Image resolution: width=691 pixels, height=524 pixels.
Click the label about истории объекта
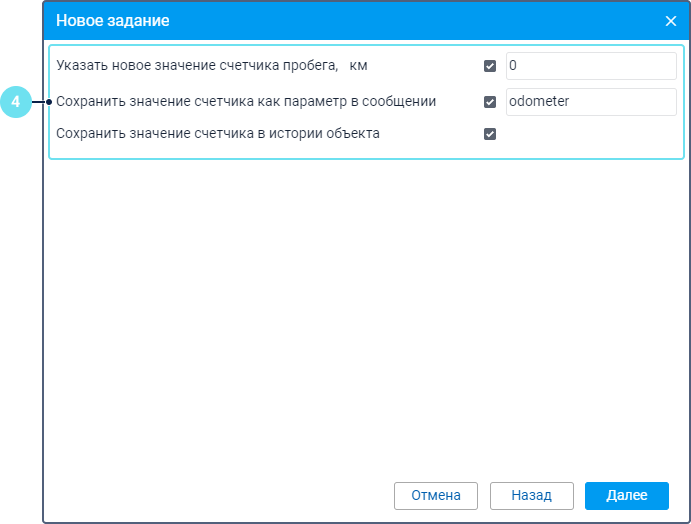218,133
